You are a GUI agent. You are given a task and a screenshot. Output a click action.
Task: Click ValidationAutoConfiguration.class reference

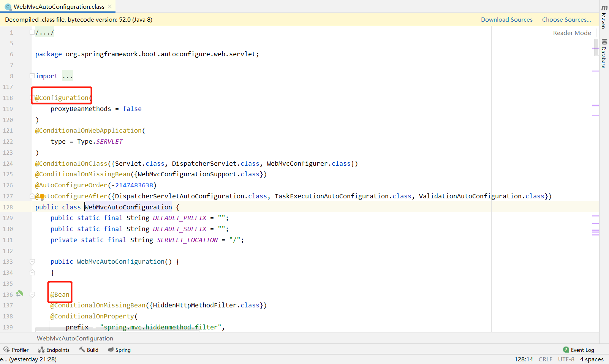coord(482,196)
